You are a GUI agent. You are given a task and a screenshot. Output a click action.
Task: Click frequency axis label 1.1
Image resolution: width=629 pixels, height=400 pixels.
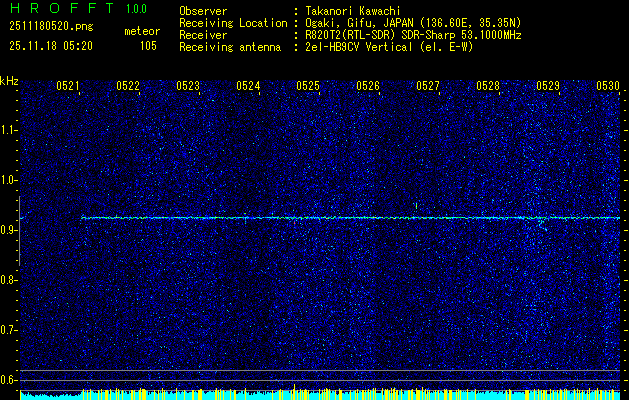tap(7, 130)
